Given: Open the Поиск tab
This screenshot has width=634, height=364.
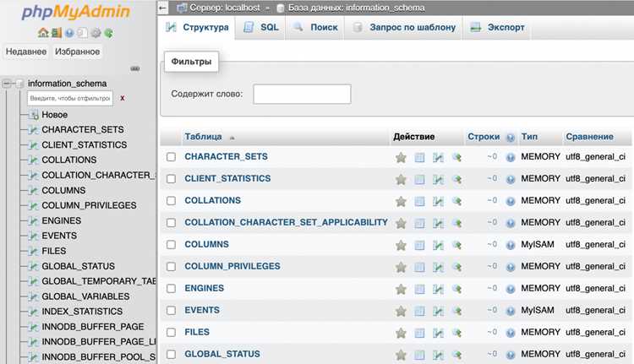Looking at the screenshot, I should coord(315,28).
